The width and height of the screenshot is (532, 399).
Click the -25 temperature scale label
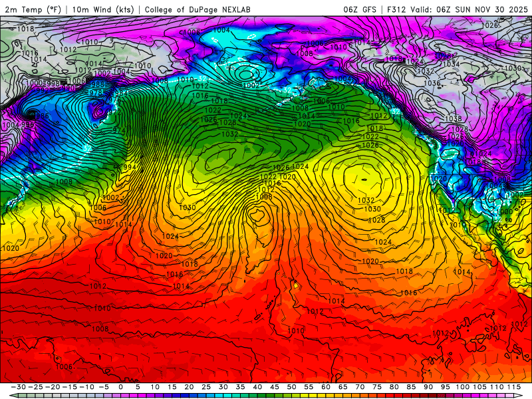point(35,387)
